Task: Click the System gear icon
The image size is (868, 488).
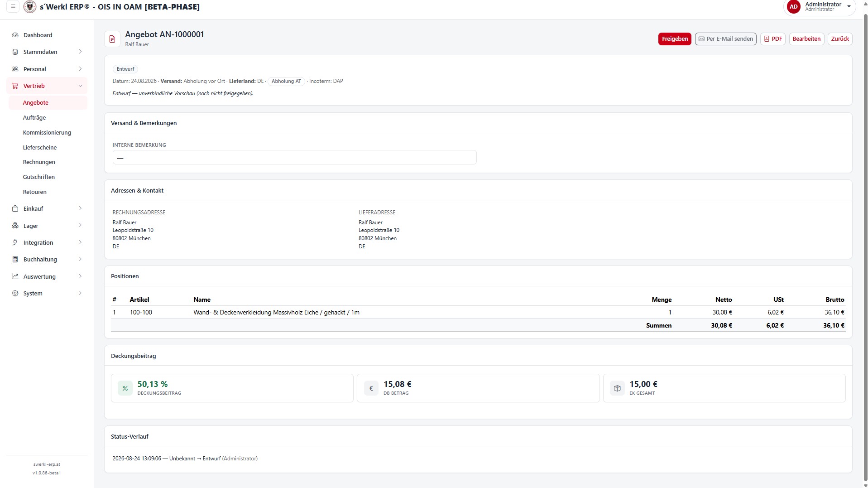Action: (x=15, y=293)
